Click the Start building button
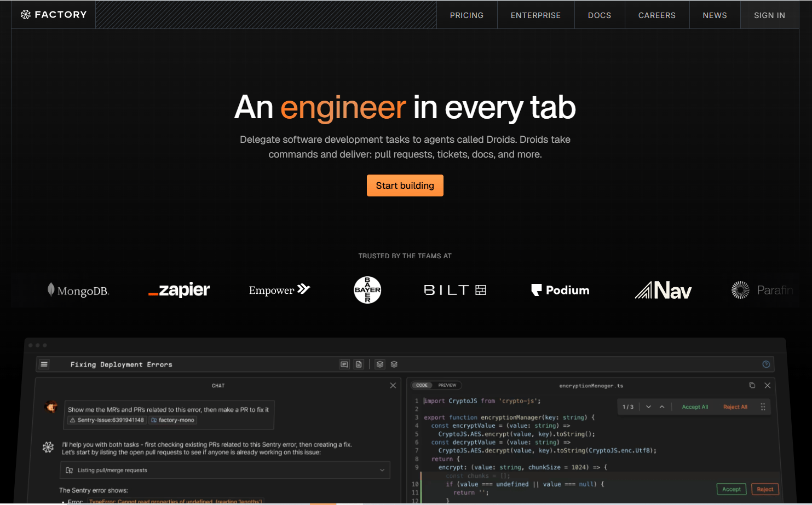Screen dimensions: 812x505 click(405, 185)
